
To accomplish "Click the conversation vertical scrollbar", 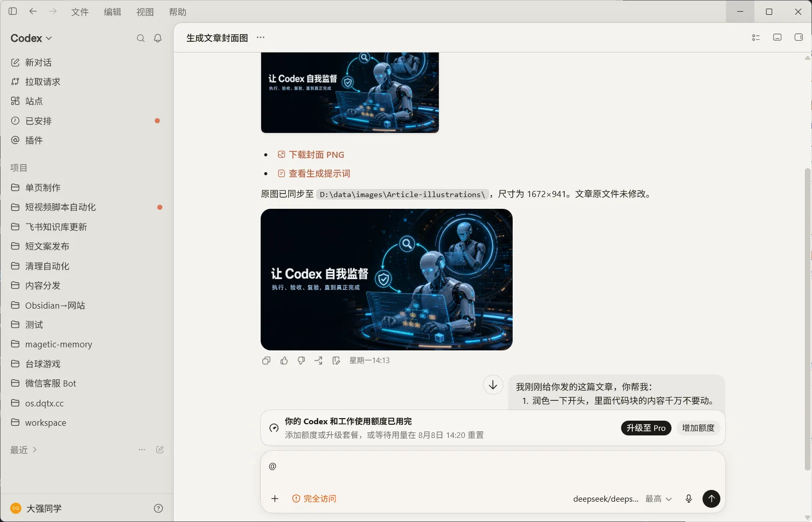I will (807, 319).
